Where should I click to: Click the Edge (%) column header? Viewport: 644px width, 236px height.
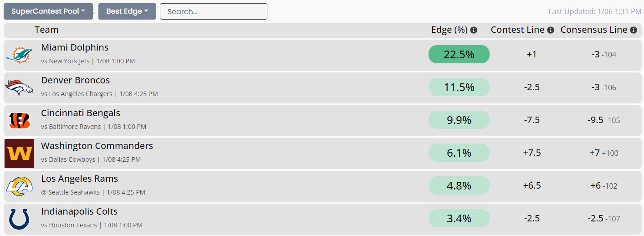[x=449, y=30]
